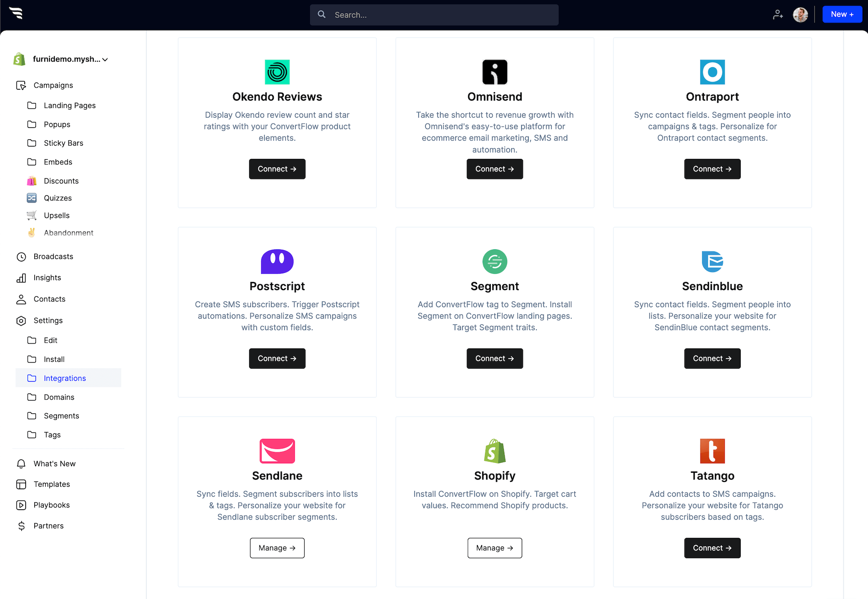Connect Ontraport integration
This screenshot has height=599, width=868.
tap(712, 169)
